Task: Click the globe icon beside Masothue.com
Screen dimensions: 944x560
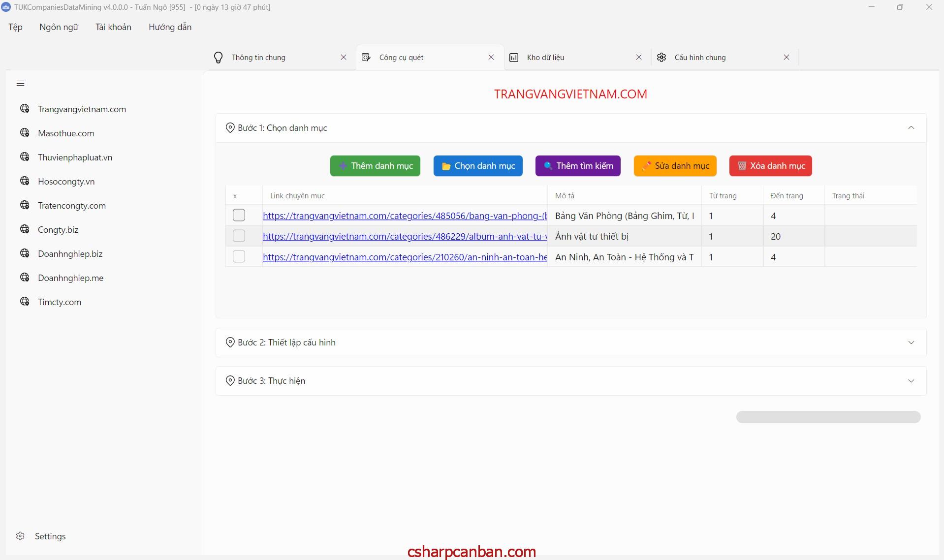Action: pos(25,133)
